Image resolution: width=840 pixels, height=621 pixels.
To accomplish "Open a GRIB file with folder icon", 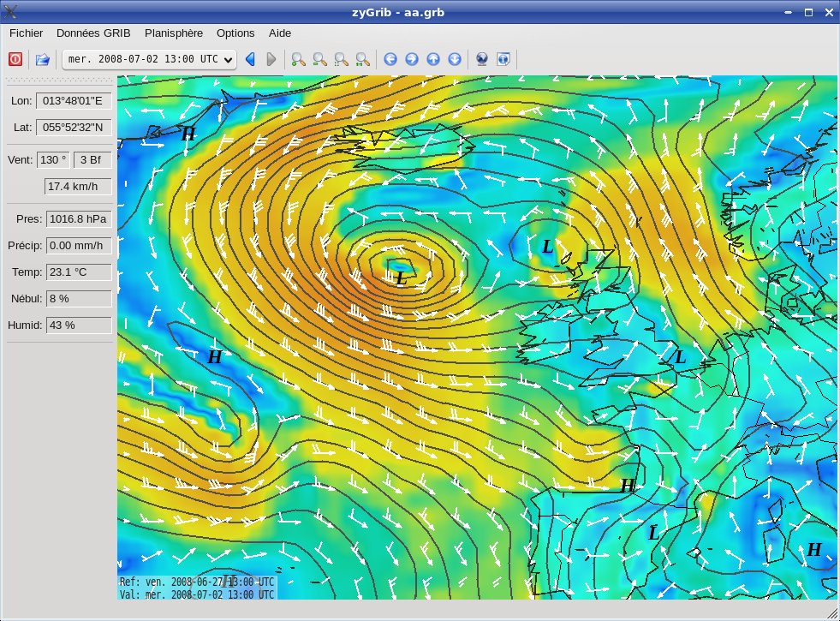I will click(x=42, y=59).
